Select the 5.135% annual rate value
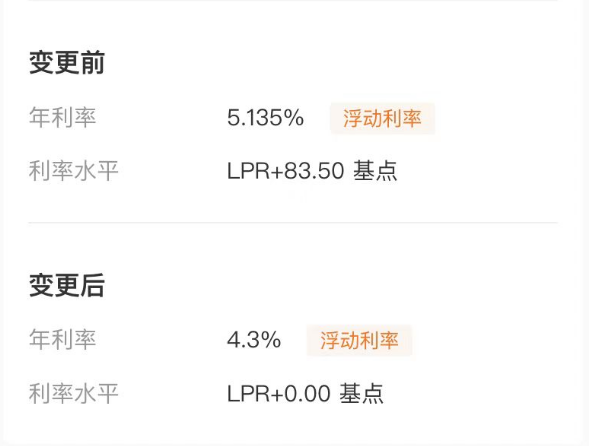Viewport: 589px width, 446px height. 265,118
